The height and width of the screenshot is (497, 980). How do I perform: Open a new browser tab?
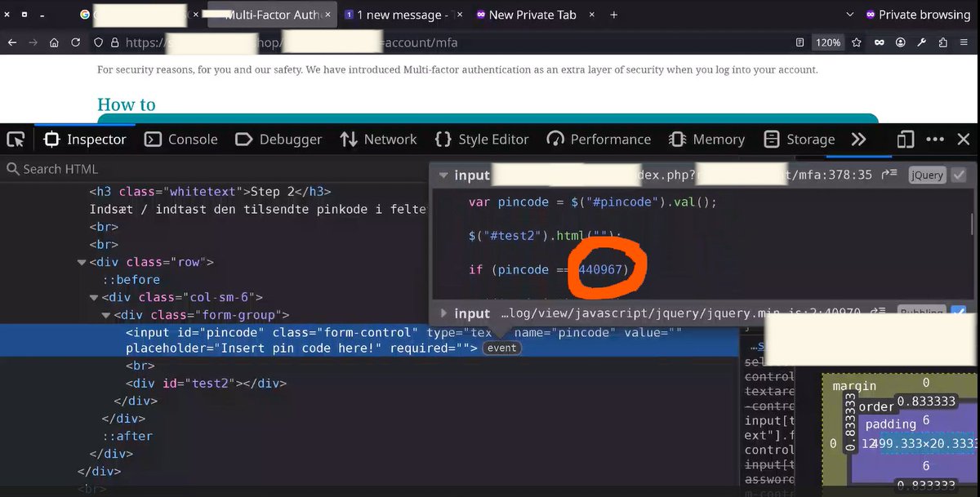[613, 15]
